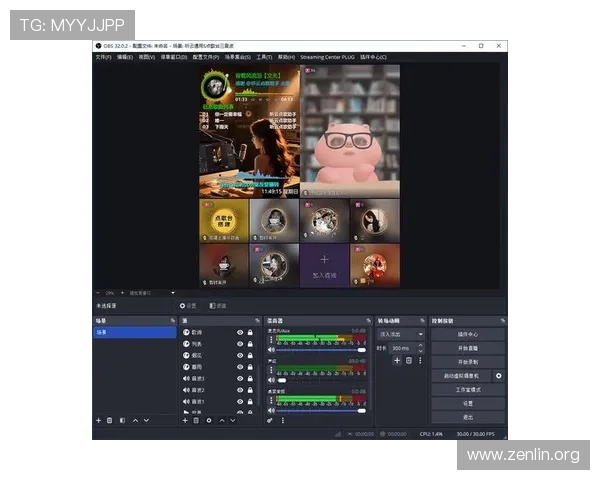Adjust the first mixer channel volume slider
This screenshot has width=600, height=480.
320,350
